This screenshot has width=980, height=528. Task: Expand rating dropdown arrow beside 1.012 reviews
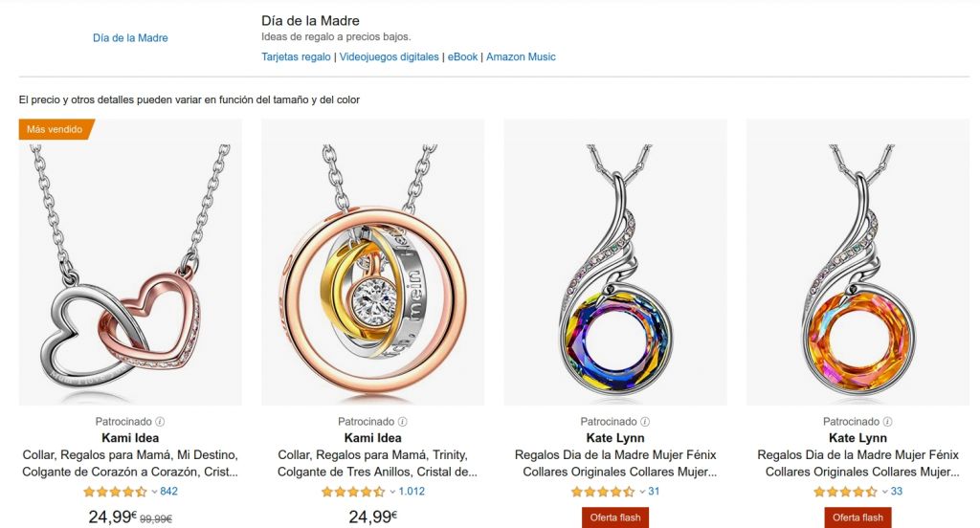click(x=392, y=492)
